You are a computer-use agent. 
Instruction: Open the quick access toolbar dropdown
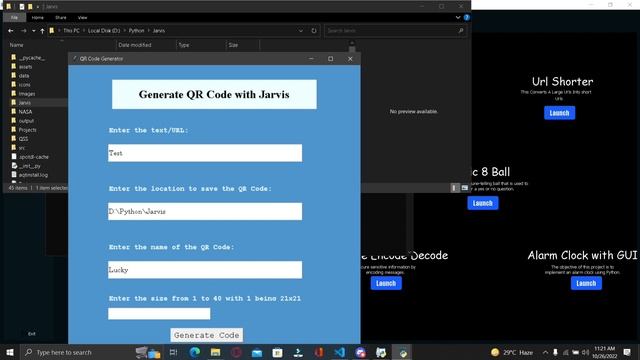coord(38,7)
